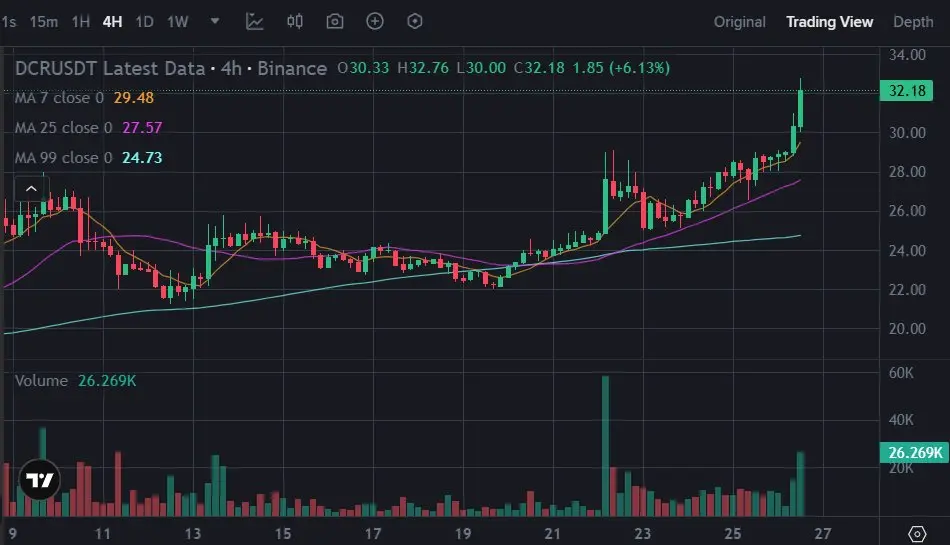Select the MA 25 close indicator label

63,128
